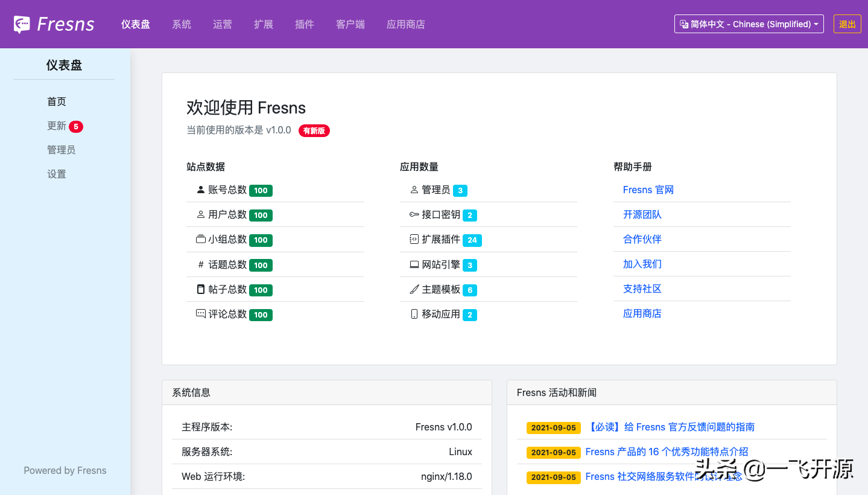Click the Powered by Fresns footer text

[65, 470]
